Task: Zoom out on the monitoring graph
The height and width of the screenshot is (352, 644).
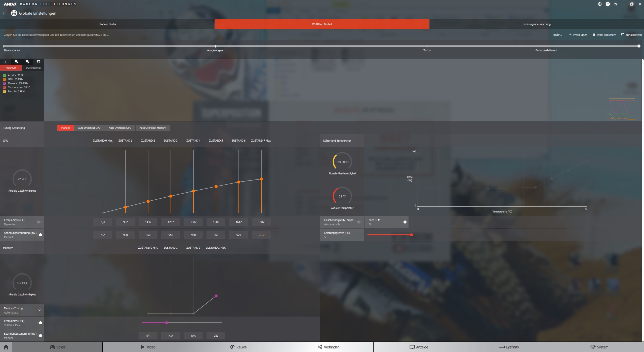Action: (x=28, y=62)
